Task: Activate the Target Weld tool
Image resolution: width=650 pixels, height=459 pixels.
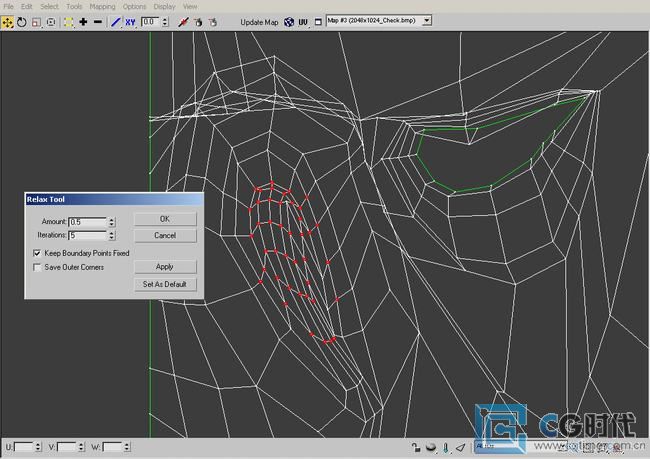Action: coord(198,22)
